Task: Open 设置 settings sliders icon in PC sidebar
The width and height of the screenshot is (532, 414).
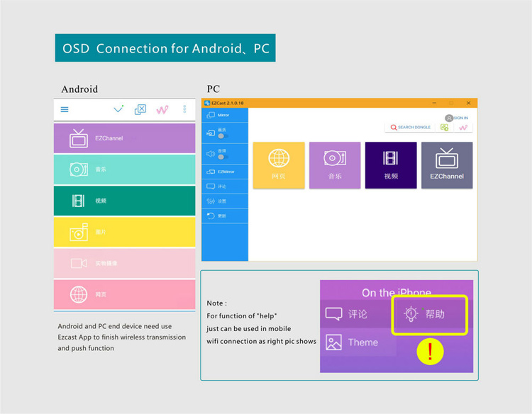Action: pyautogui.click(x=211, y=201)
